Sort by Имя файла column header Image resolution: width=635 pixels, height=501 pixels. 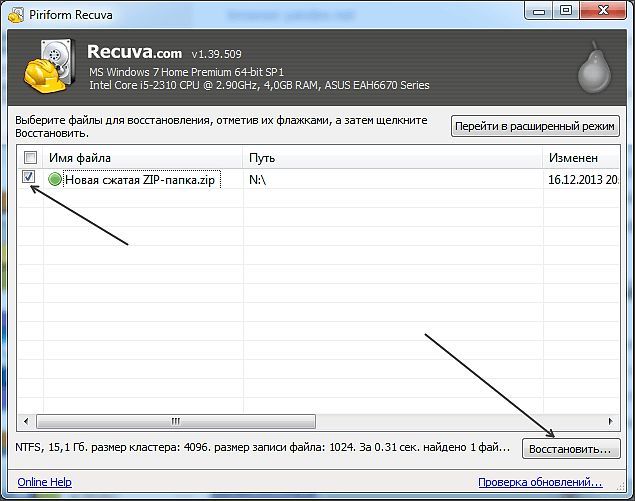coord(143,158)
